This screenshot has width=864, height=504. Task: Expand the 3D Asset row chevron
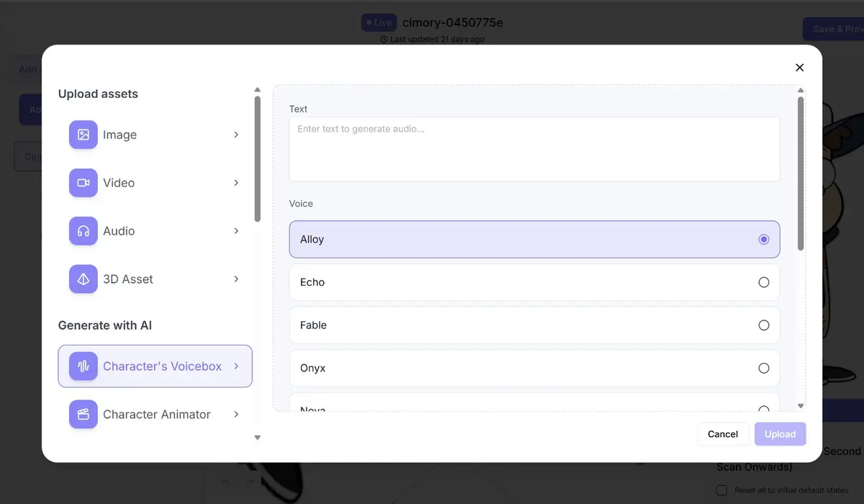pyautogui.click(x=236, y=279)
